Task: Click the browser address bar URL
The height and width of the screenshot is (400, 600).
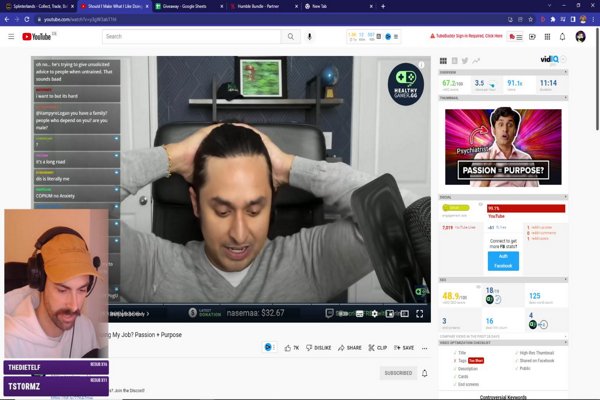Action: (80, 19)
